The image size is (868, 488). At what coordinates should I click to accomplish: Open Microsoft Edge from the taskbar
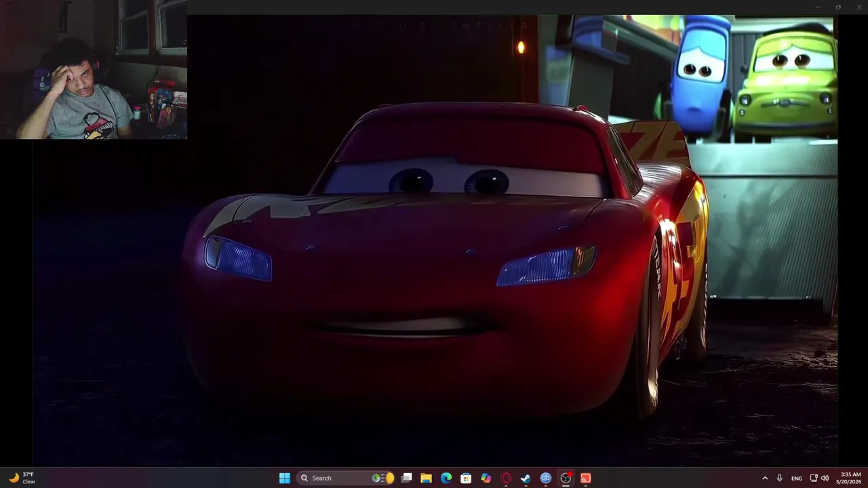point(446,478)
